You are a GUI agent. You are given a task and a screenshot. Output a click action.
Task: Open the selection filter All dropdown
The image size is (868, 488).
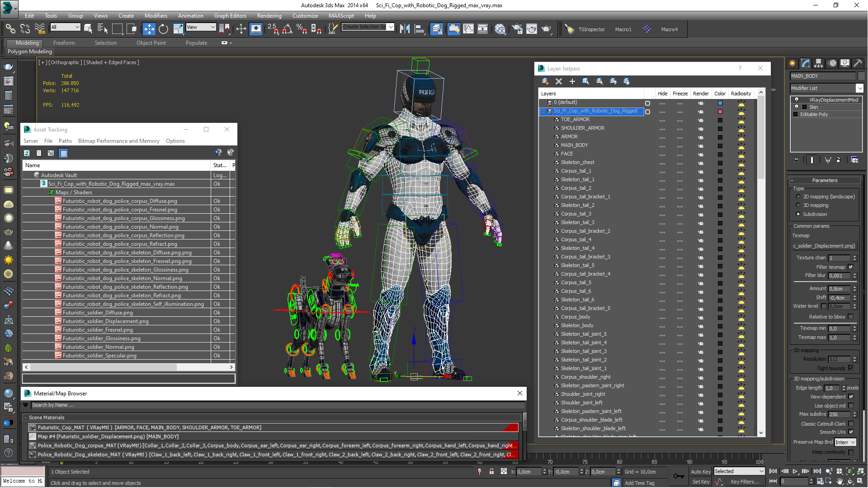(65, 27)
